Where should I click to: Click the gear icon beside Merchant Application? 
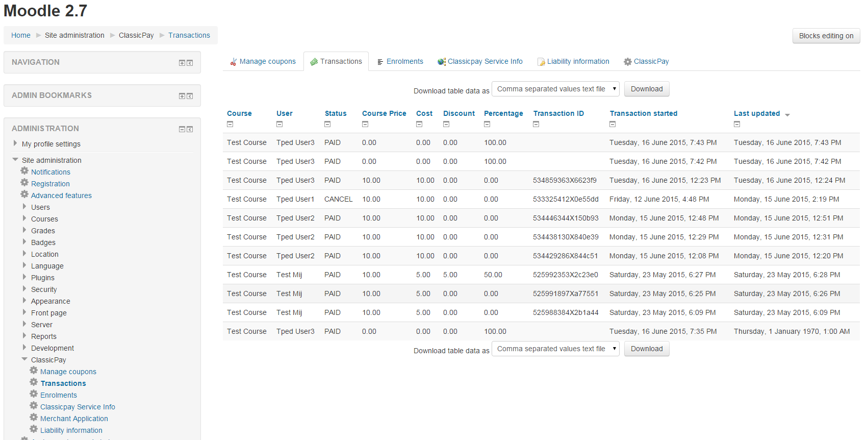[x=34, y=418]
